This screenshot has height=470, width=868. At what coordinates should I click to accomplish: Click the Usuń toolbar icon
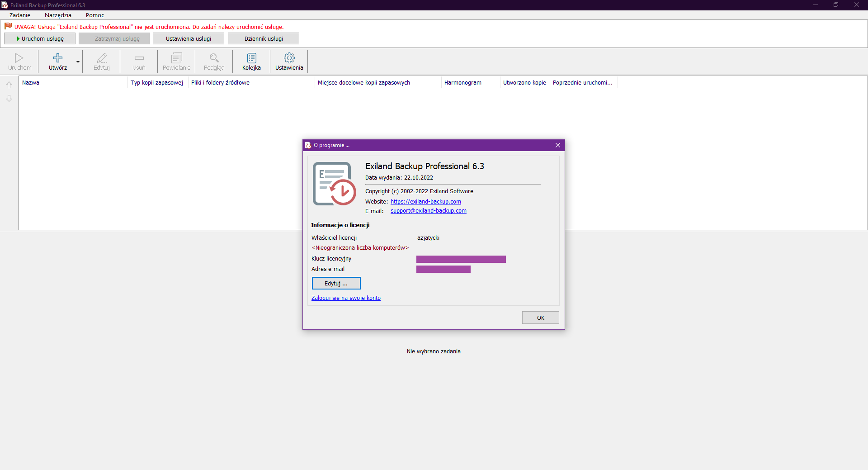pyautogui.click(x=139, y=58)
